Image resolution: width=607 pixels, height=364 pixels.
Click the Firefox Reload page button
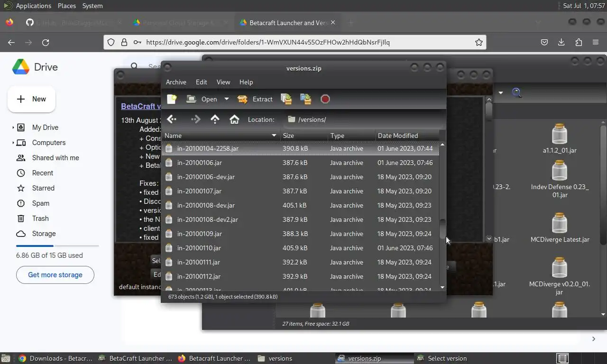[46, 42]
